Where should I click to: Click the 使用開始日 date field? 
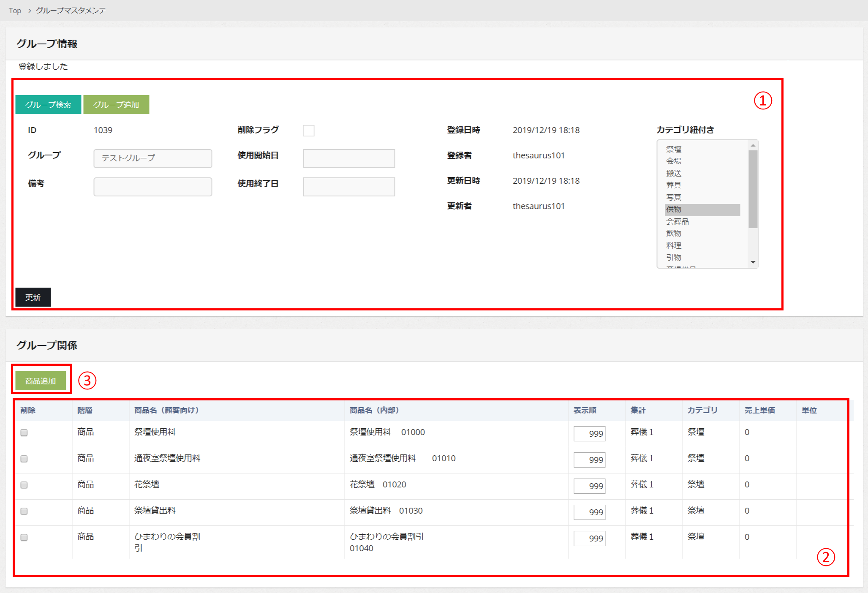coord(348,158)
